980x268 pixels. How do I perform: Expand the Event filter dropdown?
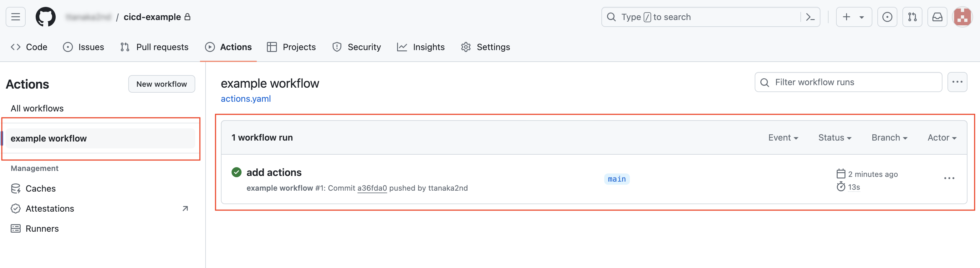pos(783,138)
